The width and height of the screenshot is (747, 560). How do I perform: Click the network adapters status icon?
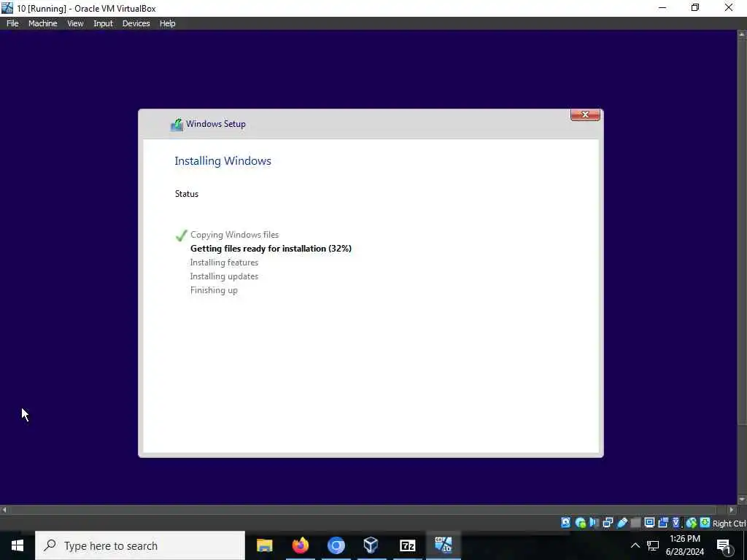tap(608, 523)
